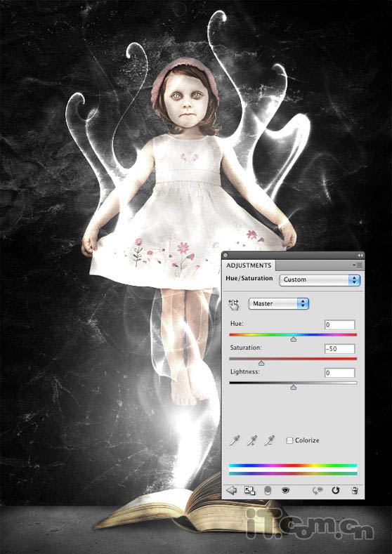Pick the Eyedropper tool in Hue/Saturation
392x554 pixels.
(x=234, y=440)
